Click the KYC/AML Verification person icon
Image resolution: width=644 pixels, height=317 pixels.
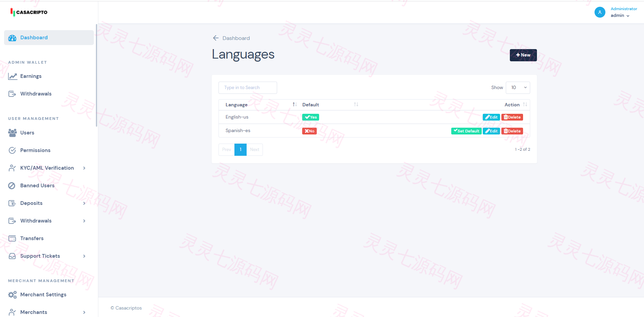pos(12,168)
